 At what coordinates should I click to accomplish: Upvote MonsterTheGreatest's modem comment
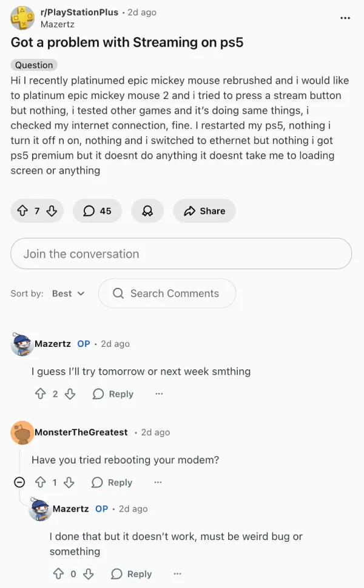click(41, 482)
